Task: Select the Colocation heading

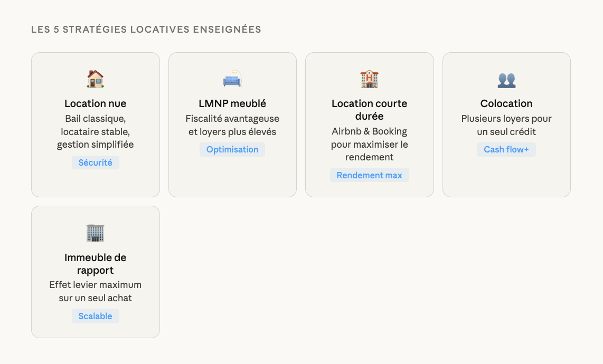Action: pos(506,103)
